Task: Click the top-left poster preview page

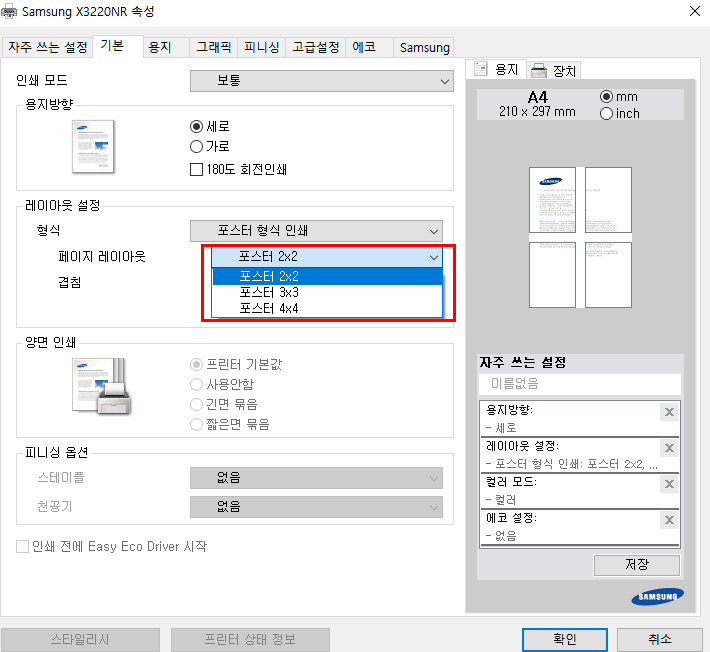Action: click(x=552, y=200)
